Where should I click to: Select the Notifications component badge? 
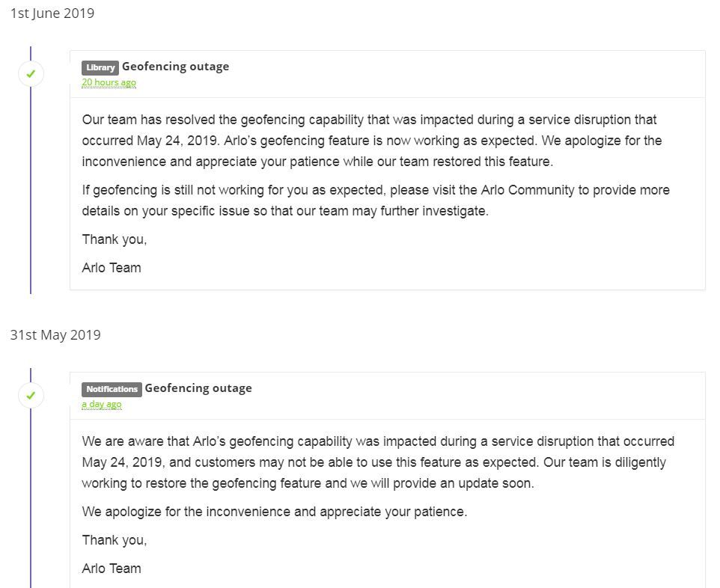pyautogui.click(x=112, y=389)
